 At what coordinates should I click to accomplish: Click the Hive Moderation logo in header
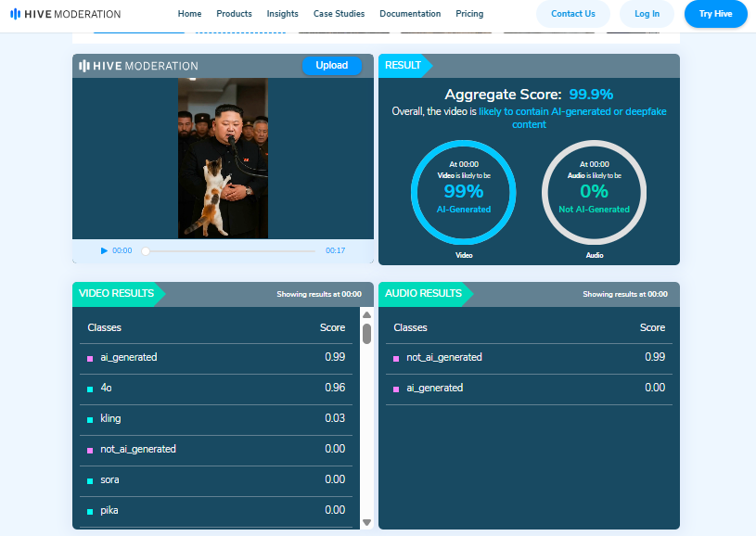click(x=66, y=14)
